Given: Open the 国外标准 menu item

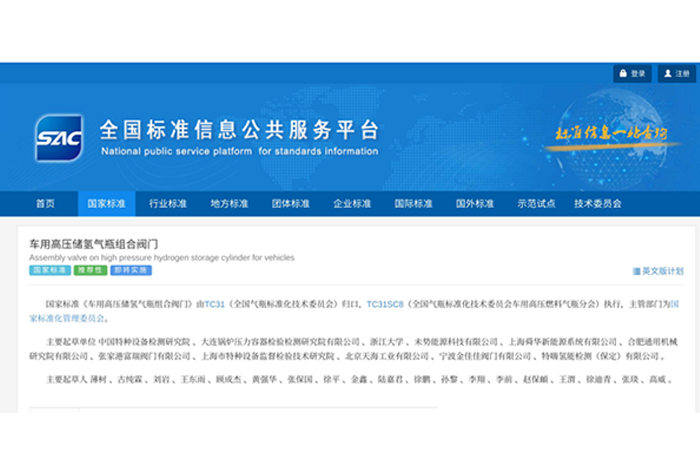Looking at the screenshot, I should click(x=474, y=204).
